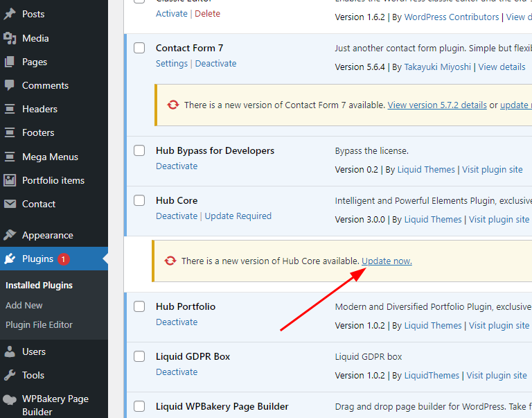Select the Hub Bypass for Developers checkbox
The width and height of the screenshot is (532, 418).
139,150
